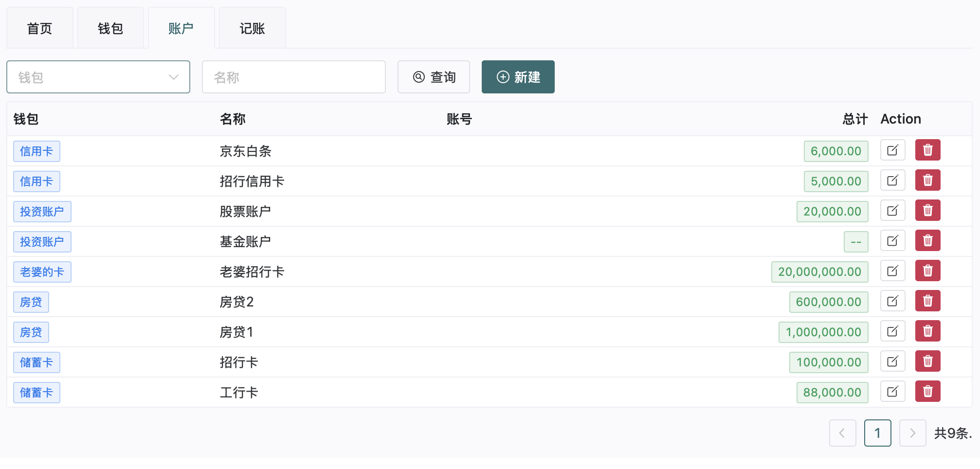Delete the 工行卡 account row
This screenshot has width=980, height=469.
coord(927,392)
